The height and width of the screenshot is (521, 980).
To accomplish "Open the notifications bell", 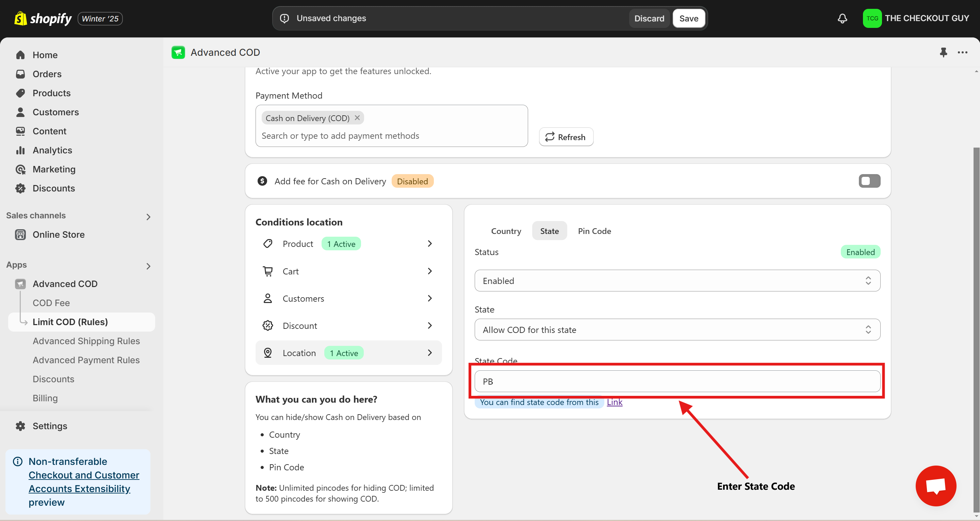I will pos(842,18).
